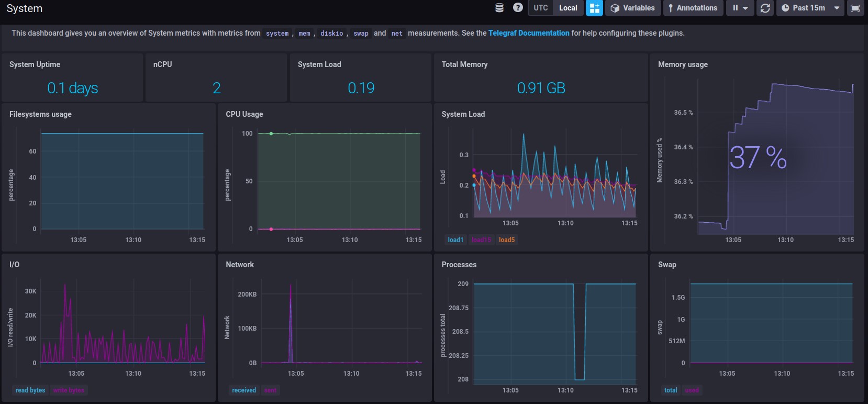Enter full screen presentation mode

855,8
